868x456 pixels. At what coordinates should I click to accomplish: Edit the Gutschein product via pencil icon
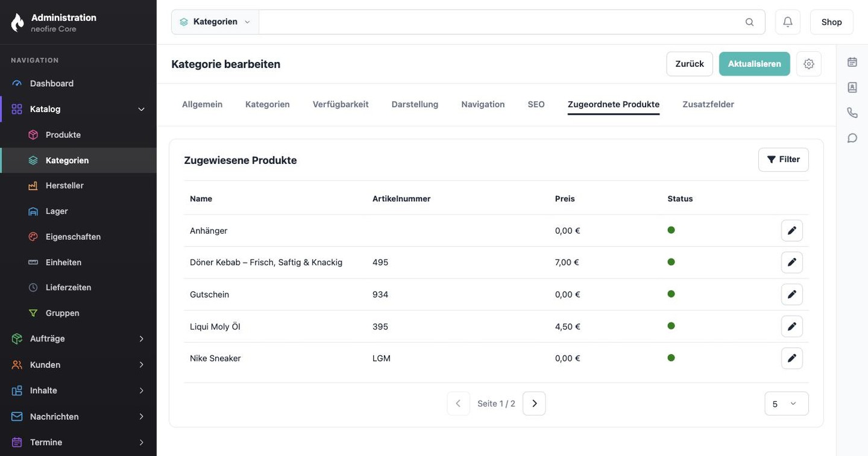coord(792,295)
